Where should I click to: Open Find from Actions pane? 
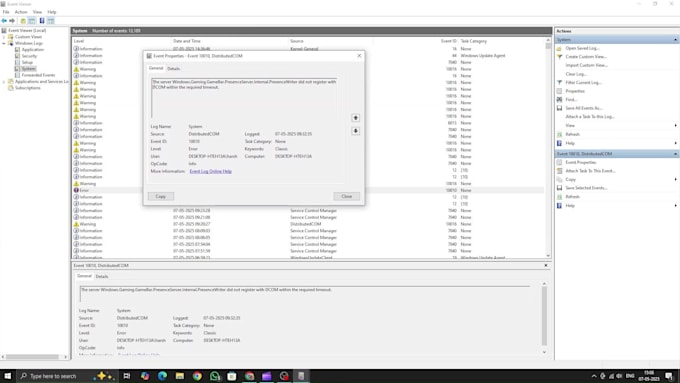point(571,99)
